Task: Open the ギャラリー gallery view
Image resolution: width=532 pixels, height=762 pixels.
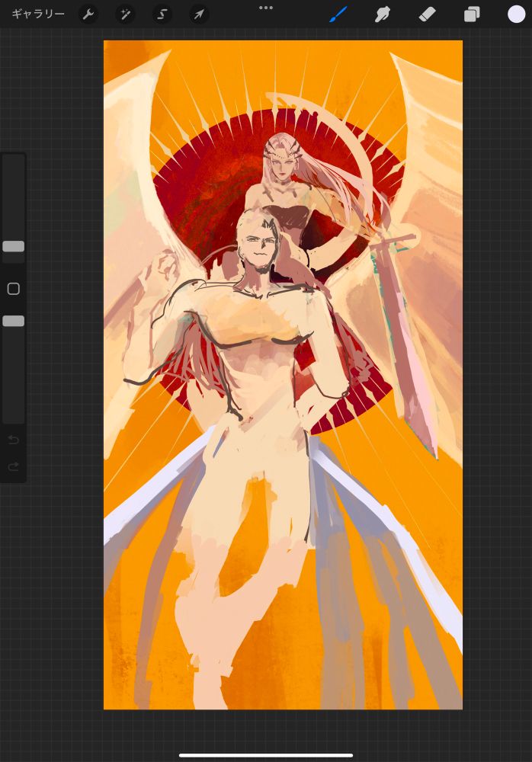Action: (38, 14)
